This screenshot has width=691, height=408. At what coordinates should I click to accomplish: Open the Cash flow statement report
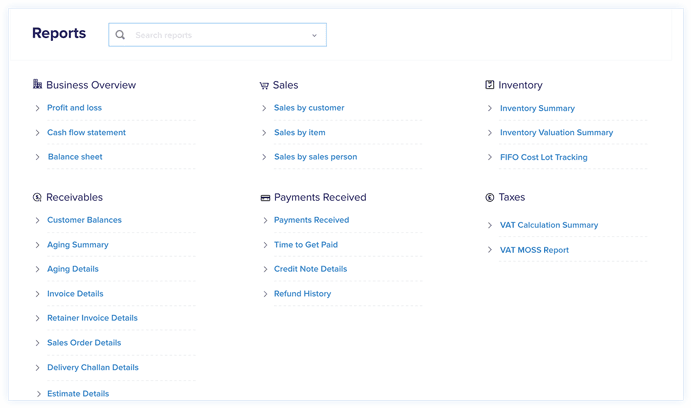point(86,133)
